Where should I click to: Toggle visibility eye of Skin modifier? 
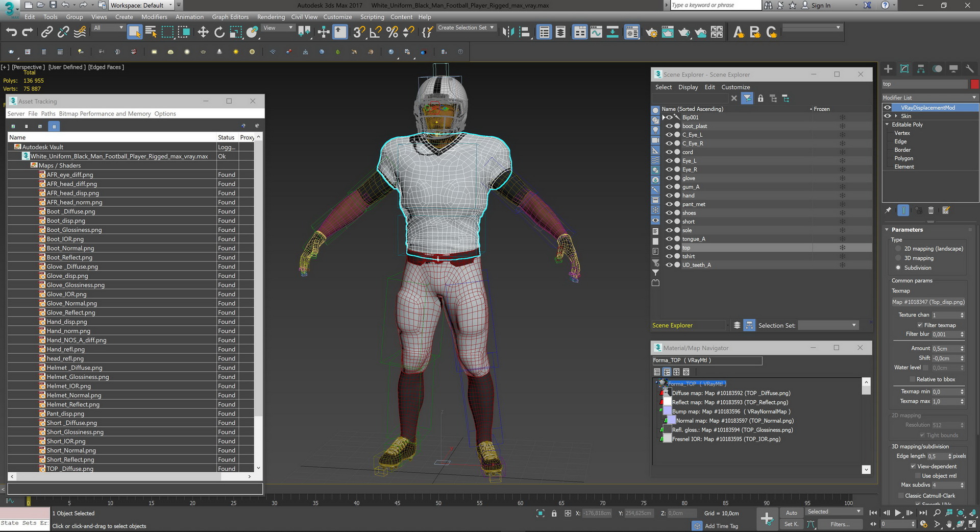click(x=888, y=116)
